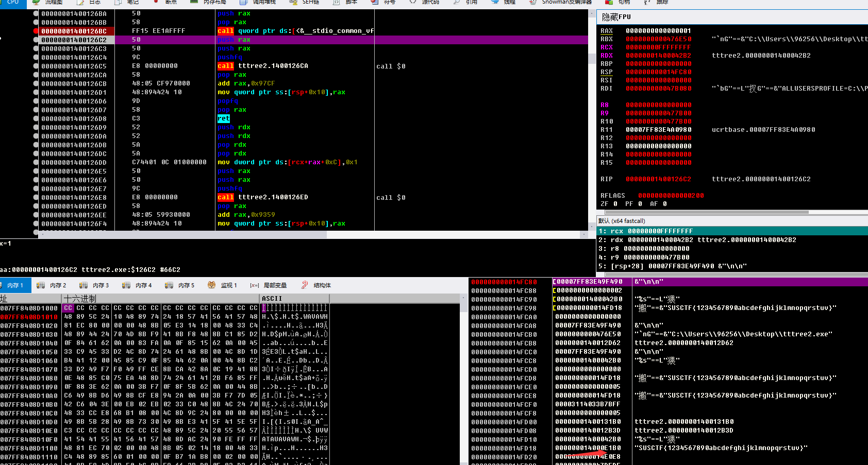Select the highlighted instruction row at 00000001400126C2
Image resolution: width=868 pixels, height=465 pixels.
coord(313,40)
